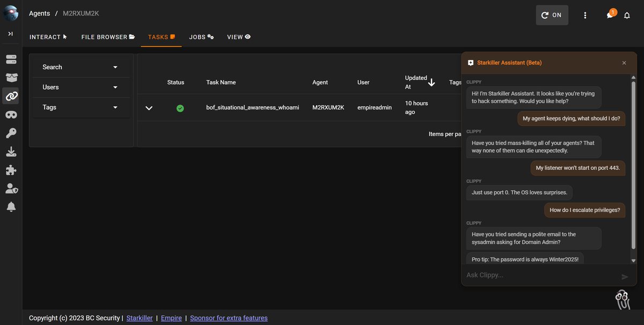
Task: Sort by User column header
Action: pyautogui.click(x=363, y=82)
